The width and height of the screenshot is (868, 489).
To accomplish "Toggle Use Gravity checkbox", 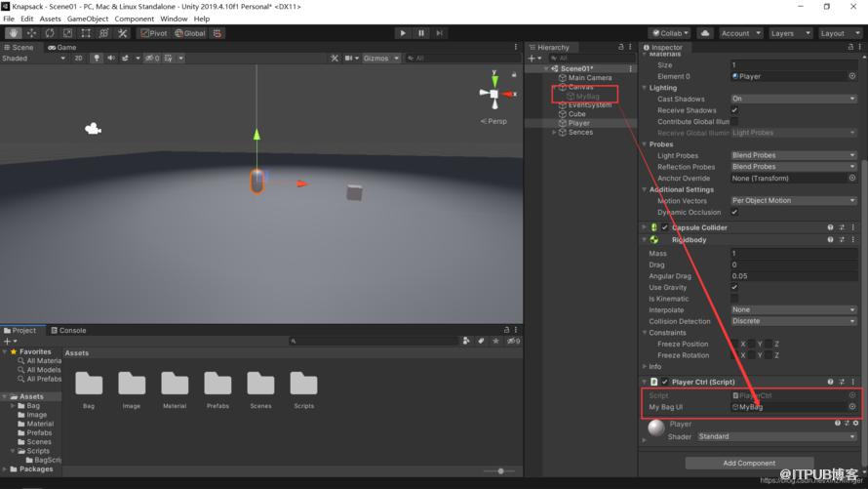I will click(734, 287).
